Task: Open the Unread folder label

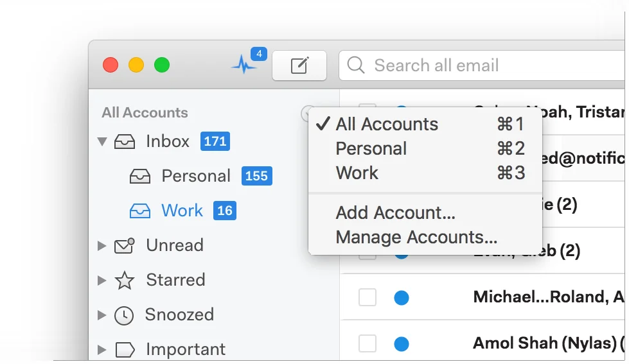Action: click(x=175, y=245)
